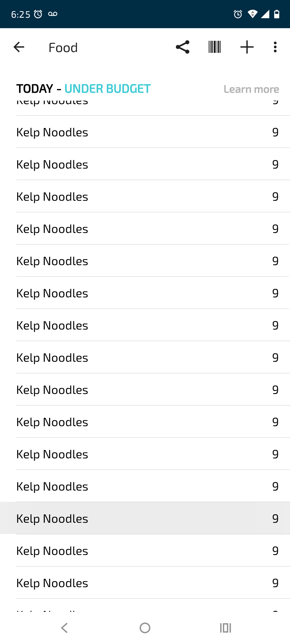Tap the back arrow beside Food title
The height and width of the screenshot is (644, 290).
point(19,47)
